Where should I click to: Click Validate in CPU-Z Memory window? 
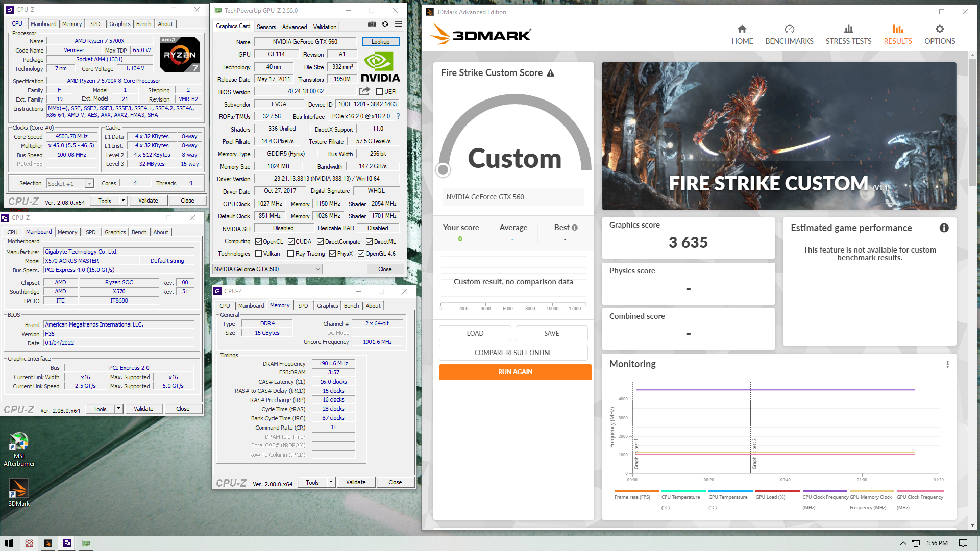click(x=356, y=482)
